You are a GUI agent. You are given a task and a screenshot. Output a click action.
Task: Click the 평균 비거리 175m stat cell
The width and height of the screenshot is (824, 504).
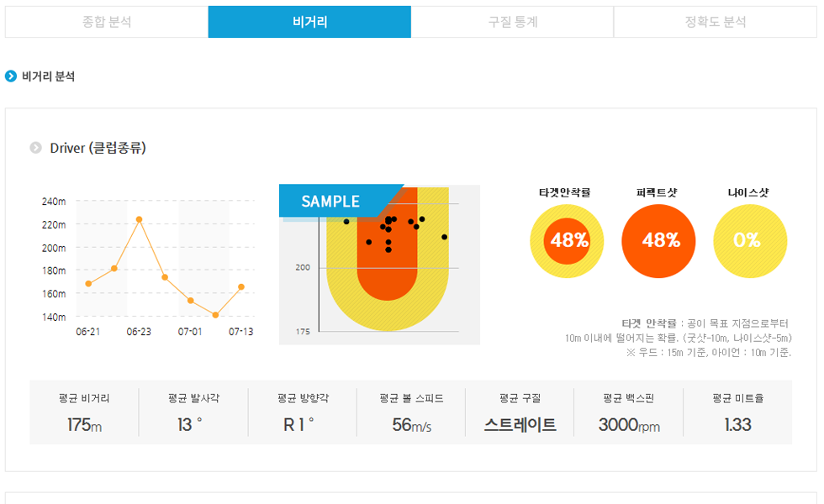84,412
